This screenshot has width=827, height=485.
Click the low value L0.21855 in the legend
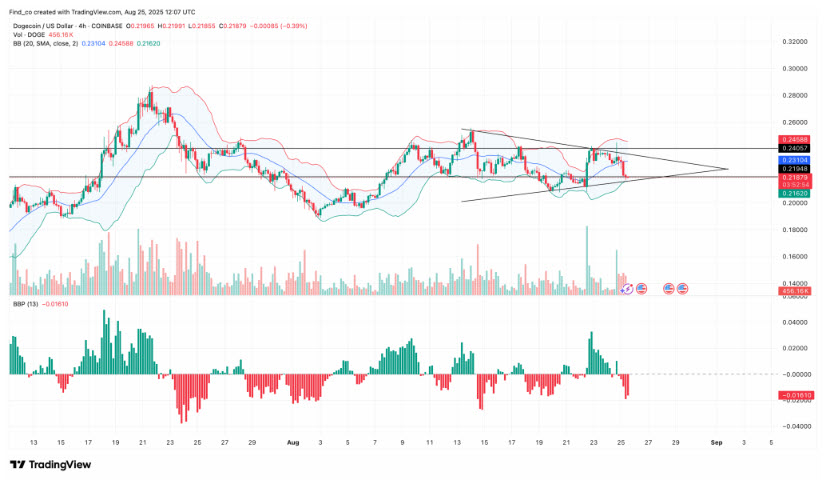[202, 26]
